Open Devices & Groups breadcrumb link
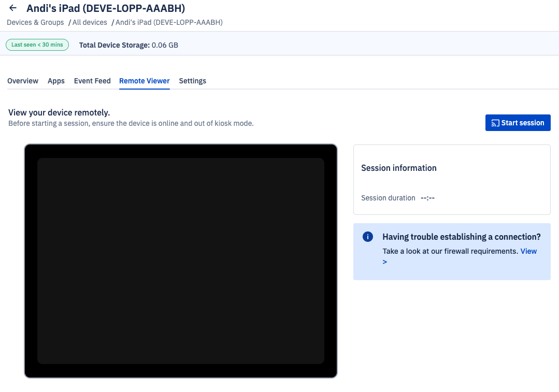 [x=35, y=22]
